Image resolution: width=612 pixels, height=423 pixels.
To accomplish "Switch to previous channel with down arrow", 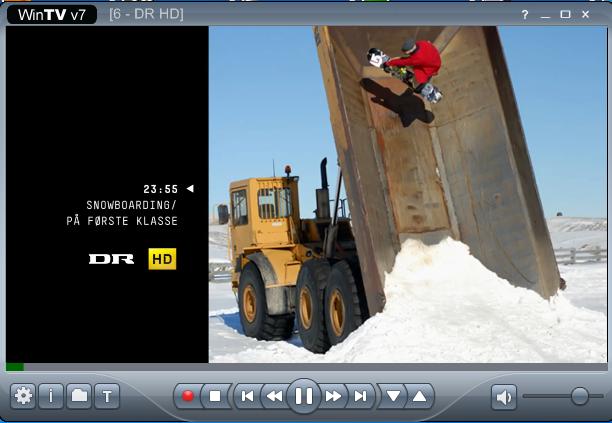I will click(393, 396).
